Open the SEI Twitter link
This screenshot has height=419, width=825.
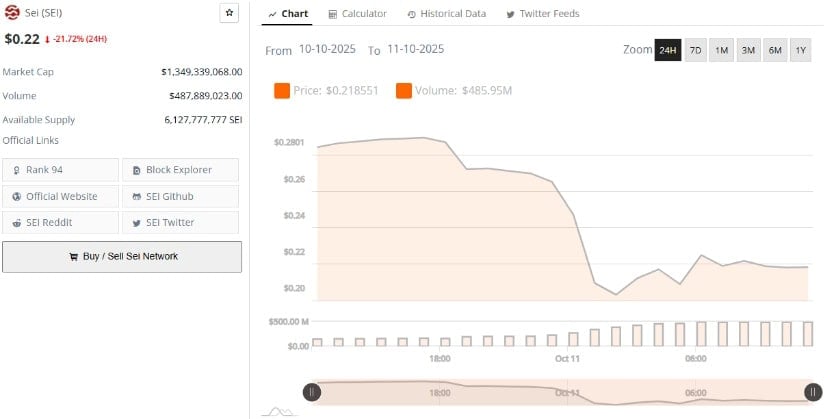coord(180,222)
